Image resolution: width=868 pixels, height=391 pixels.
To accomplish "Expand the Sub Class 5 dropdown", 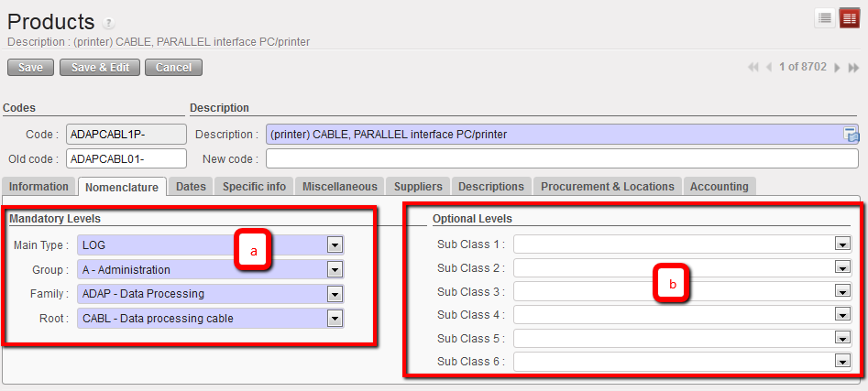I will click(842, 339).
